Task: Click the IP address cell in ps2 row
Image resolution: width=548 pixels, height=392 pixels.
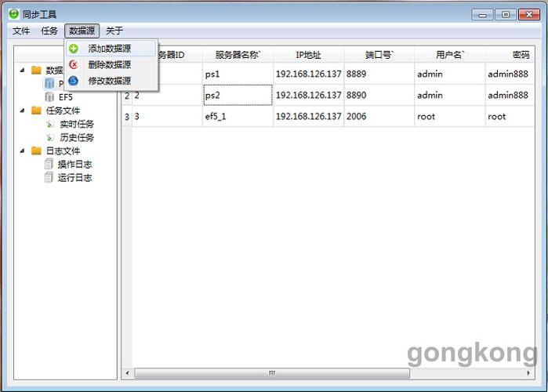Action: (x=309, y=95)
